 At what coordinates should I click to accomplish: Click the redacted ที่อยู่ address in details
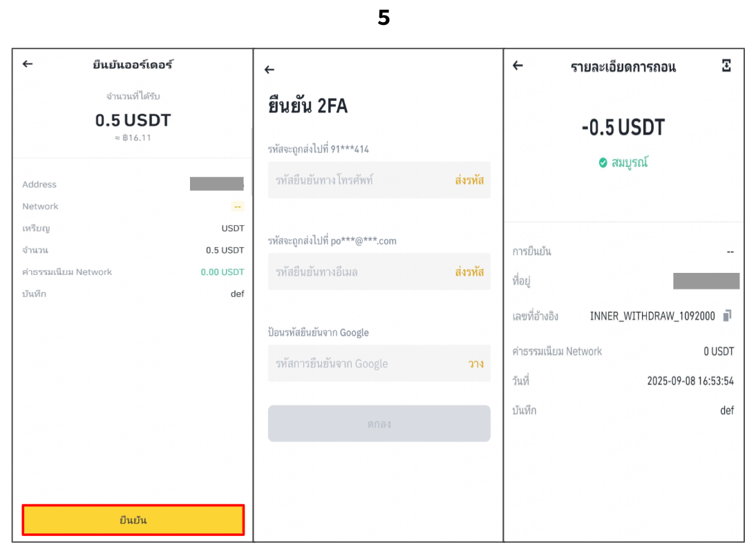click(x=706, y=281)
